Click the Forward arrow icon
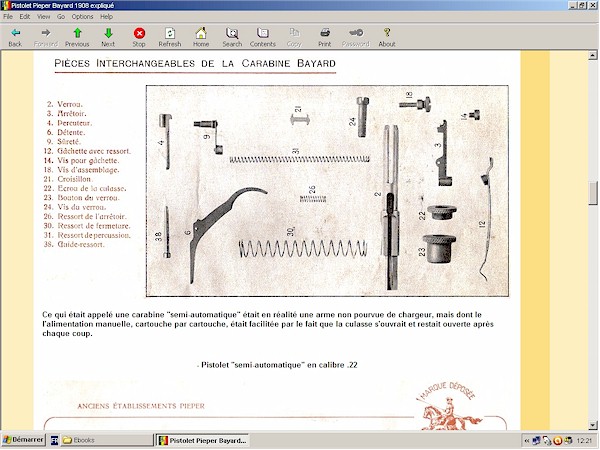Screen dimensions: 600x450 pyautogui.click(x=46, y=33)
